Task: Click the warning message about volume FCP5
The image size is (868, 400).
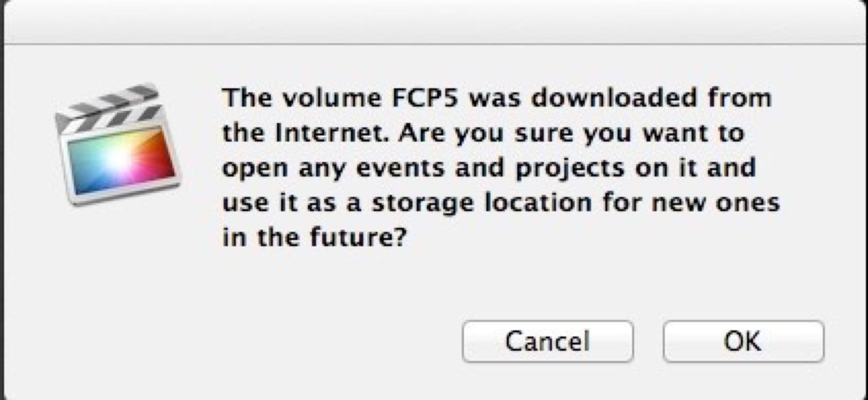Action: [500, 167]
